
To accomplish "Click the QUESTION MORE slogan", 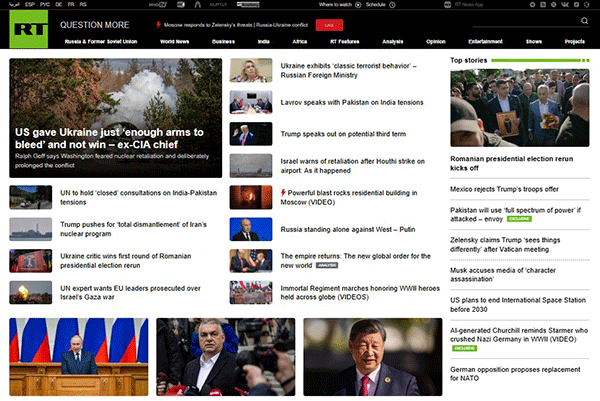I will pyautogui.click(x=95, y=25).
